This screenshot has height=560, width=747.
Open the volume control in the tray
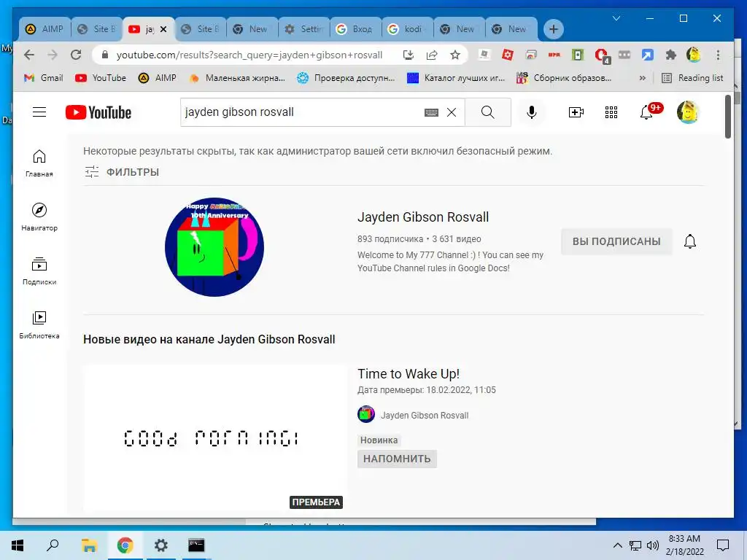pyautogui.click(x=653, y=545)
